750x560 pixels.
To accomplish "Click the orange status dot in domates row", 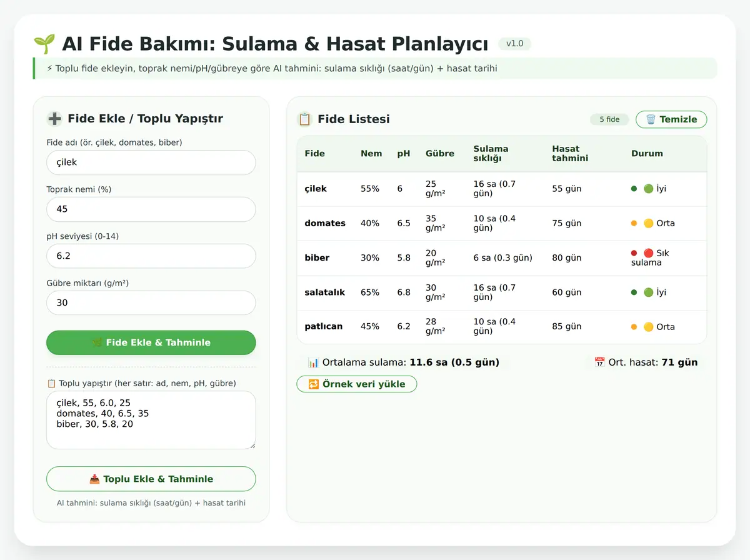I will click(x=634, y=223).
